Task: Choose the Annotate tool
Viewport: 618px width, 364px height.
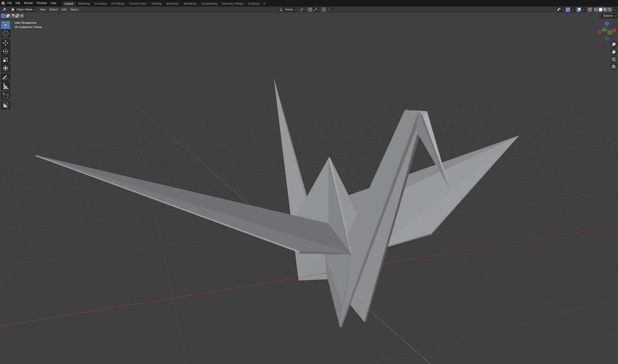Action: (5, 78)
